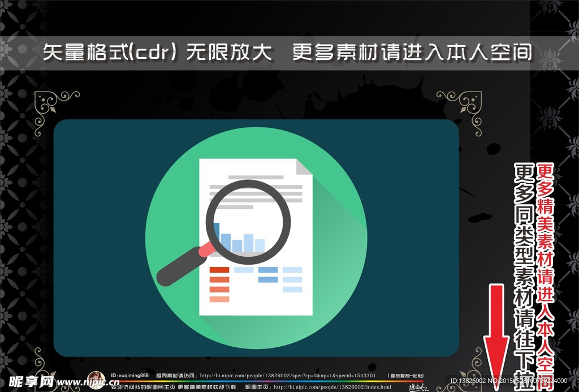Click the white vertical text 更多同类型素材请往下拉
The width and height of the screenshot is (579, 392).
click(524, 272)
